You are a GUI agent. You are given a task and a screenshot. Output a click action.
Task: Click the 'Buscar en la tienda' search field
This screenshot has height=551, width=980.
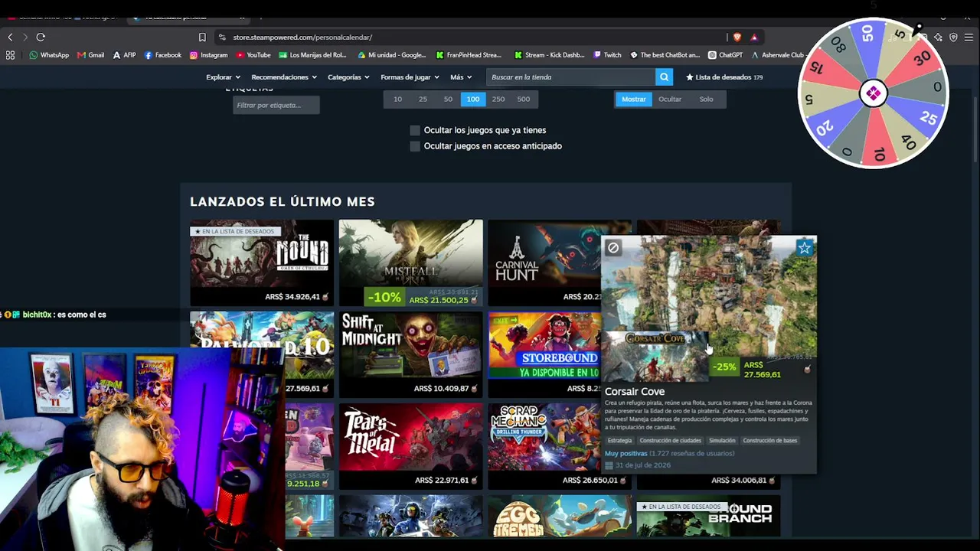[570, 77]
